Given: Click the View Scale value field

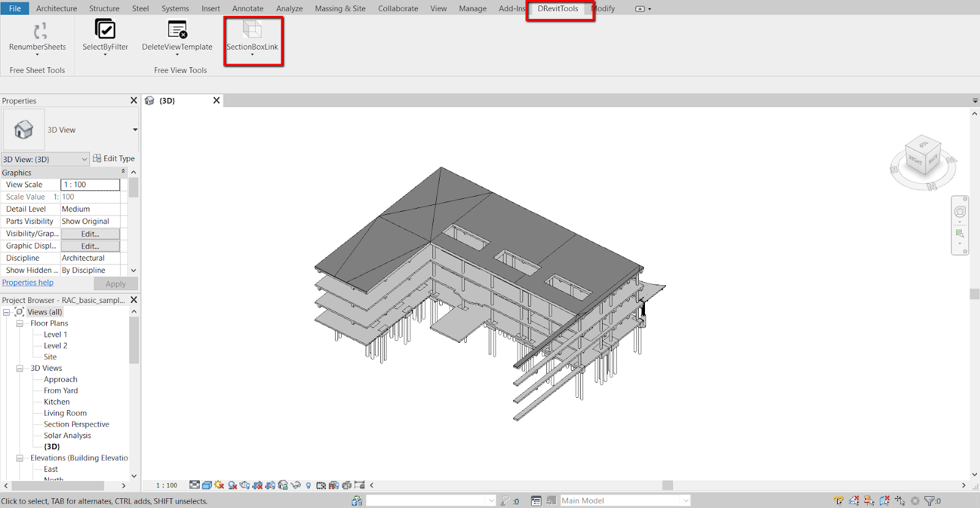Looking at the screenshot, I should click(90, 185).
